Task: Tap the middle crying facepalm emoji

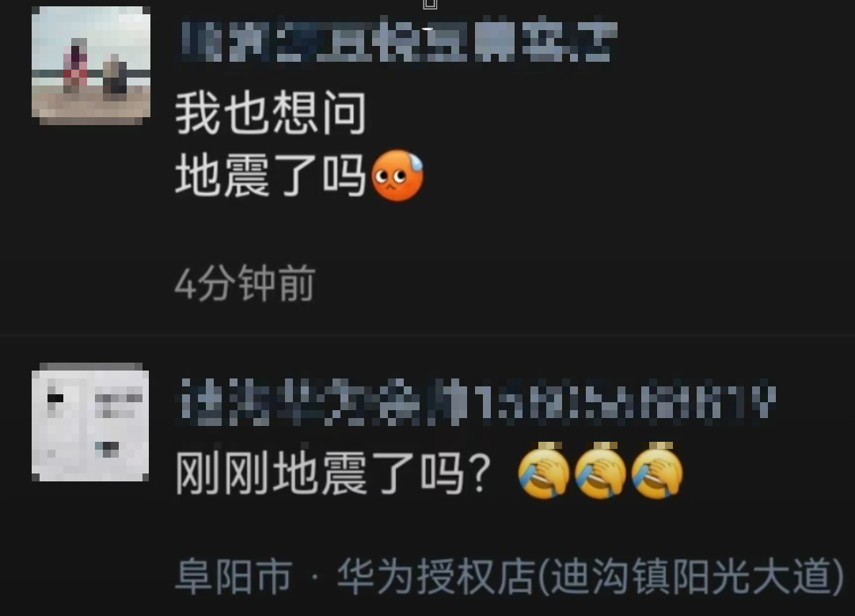Action: coord(600,472)
